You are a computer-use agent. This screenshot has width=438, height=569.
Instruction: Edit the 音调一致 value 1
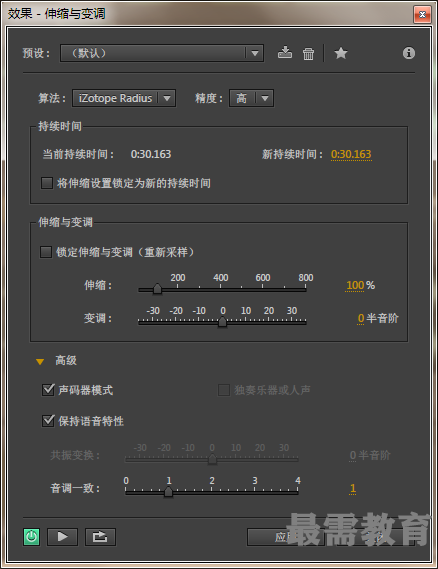(x=353, y=488)
